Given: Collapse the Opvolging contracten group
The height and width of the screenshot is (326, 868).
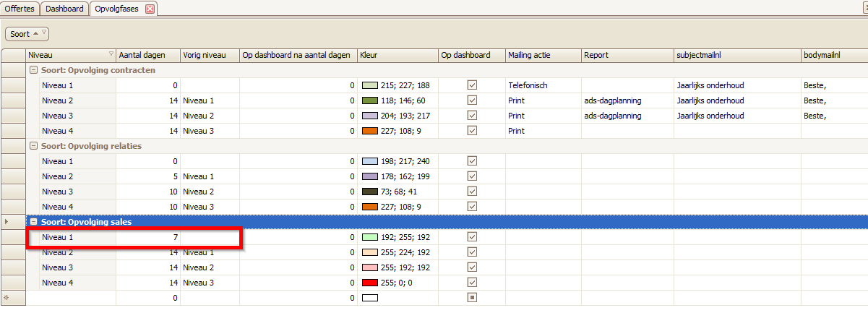Looking at the screenshot, I should [33, 70].
